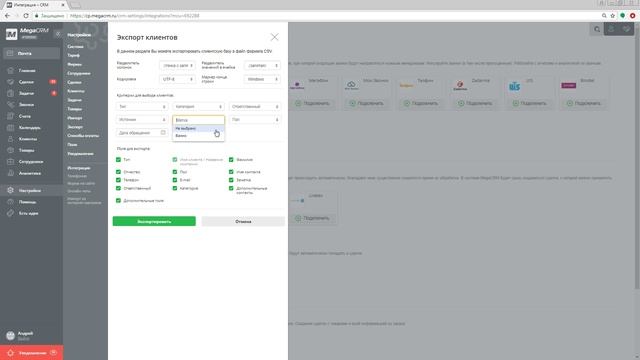Open the Тип criteria dropdown
The height and width of the screenshot is (360, 640).
142,107
